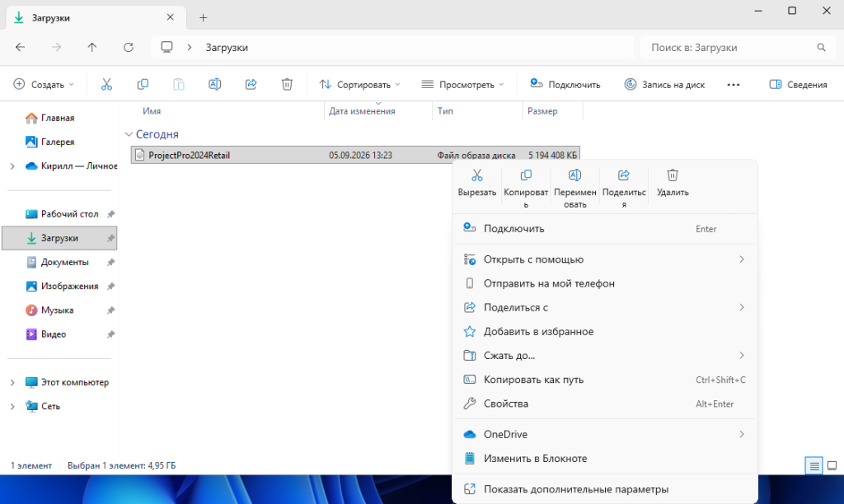This screenshot has height=504, width=844.
Task: Open the Сортировать dropdown
Action: [359, 85]
